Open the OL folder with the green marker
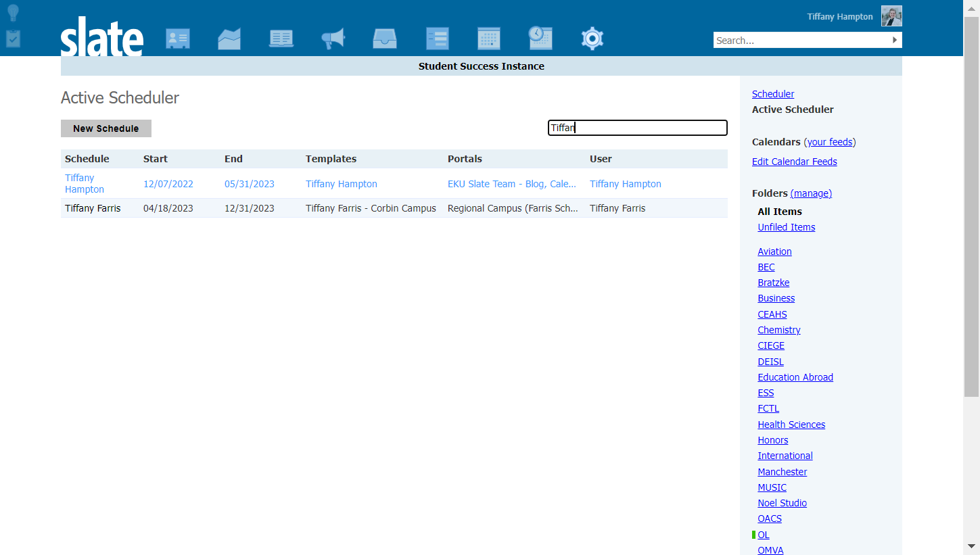This screenshot has height=555, width=980. [x=764, y=535]
